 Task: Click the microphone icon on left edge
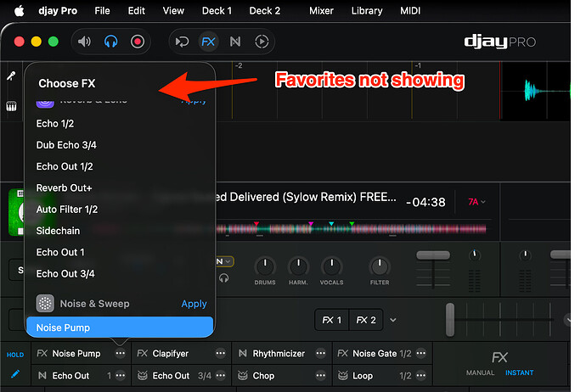click(x=12, y=76)
